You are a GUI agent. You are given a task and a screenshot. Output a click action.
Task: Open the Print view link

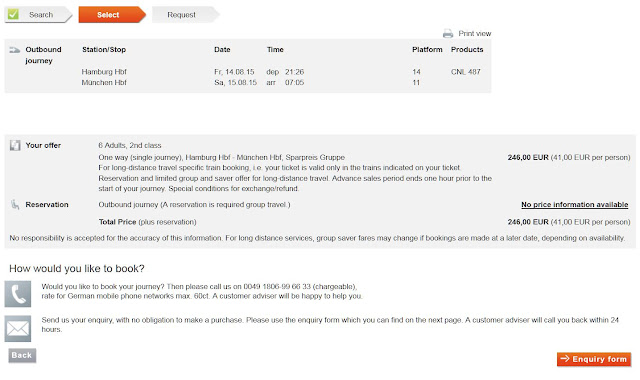pyautogui.click(x=475, y=33)
